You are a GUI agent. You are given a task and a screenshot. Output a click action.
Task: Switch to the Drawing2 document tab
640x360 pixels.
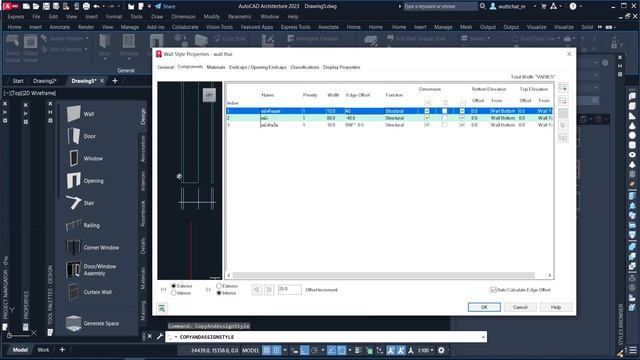click(44, 81)
